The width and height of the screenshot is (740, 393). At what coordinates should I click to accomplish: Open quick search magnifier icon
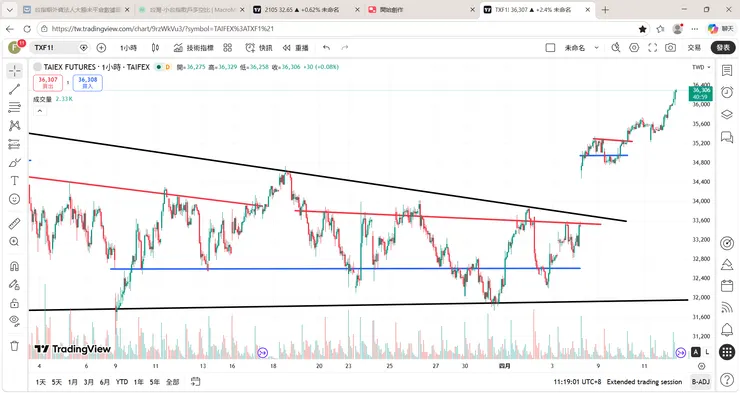(x=615, y=48)
